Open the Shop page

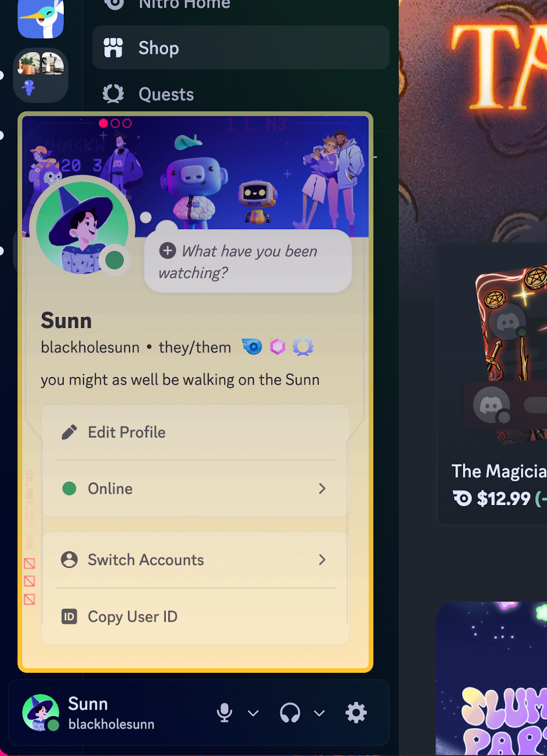(240, 48)
